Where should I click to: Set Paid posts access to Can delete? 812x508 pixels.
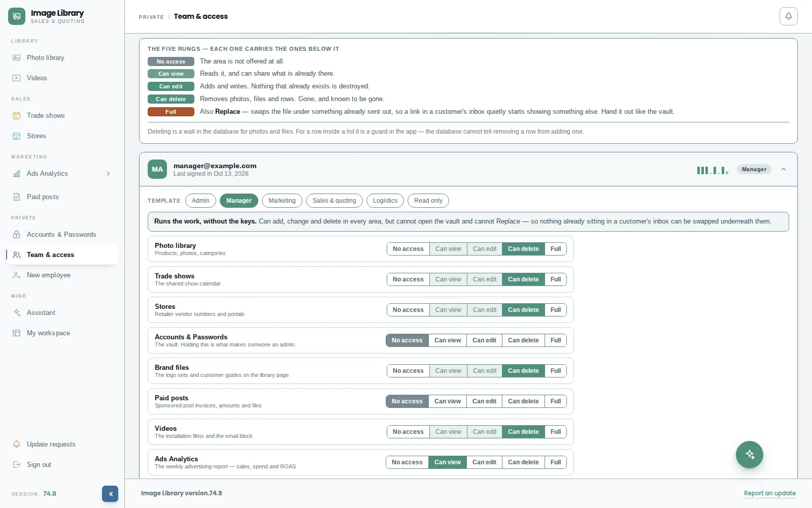[x=523, y=401]
